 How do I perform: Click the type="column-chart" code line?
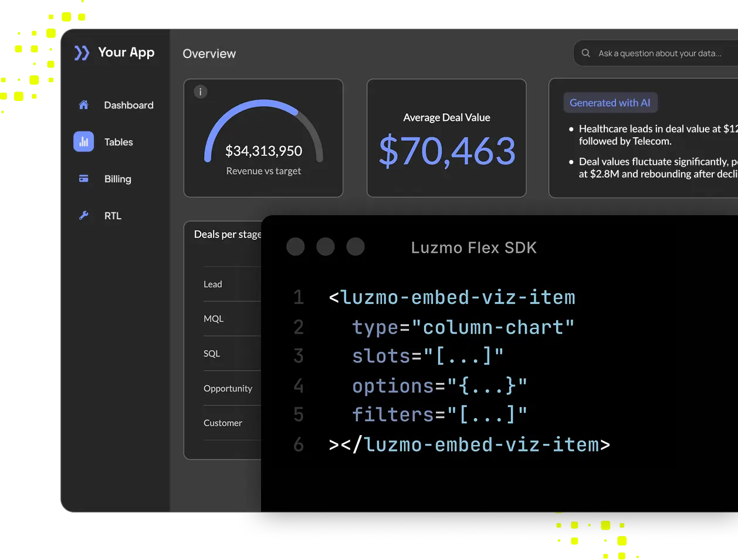463,327
